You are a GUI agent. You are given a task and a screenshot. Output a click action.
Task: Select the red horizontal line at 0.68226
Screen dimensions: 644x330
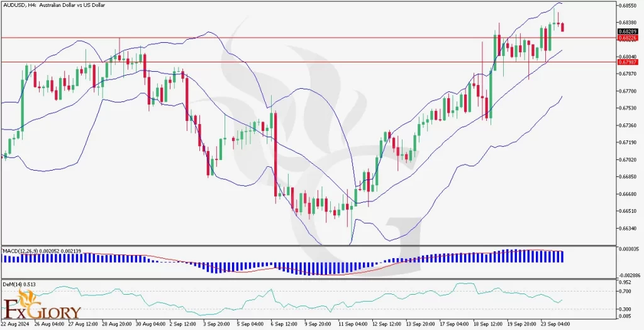[x=308, y=37]
